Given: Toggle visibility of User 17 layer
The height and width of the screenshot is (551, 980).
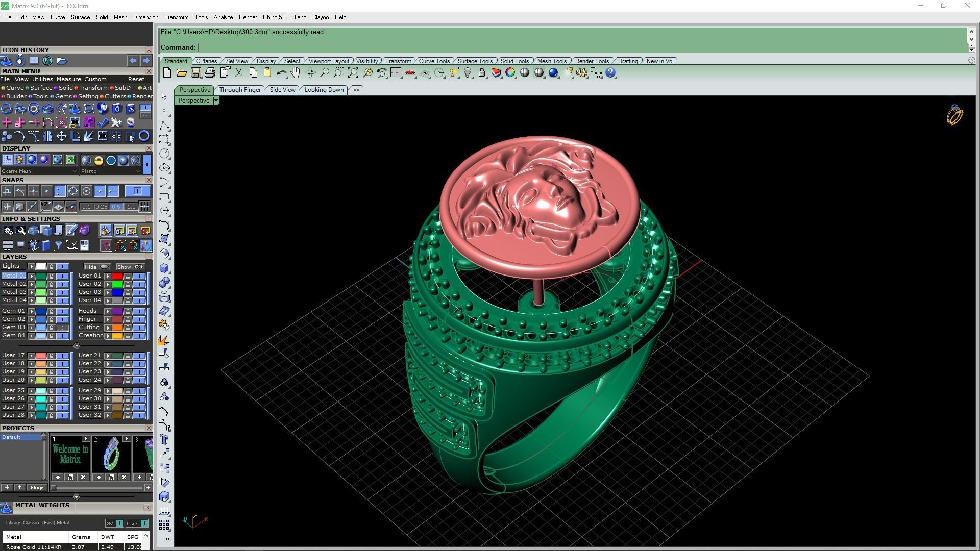Looking at the screenshot, I should tap(62, 356).
